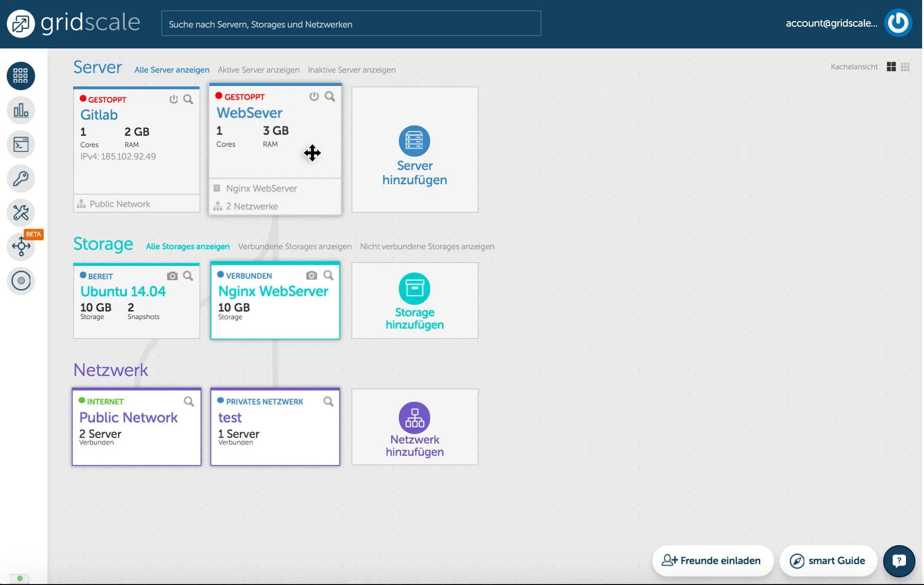924x585 pixels.
Task: Open the account@gridscale account menu
Action: (x=832, y=23)
